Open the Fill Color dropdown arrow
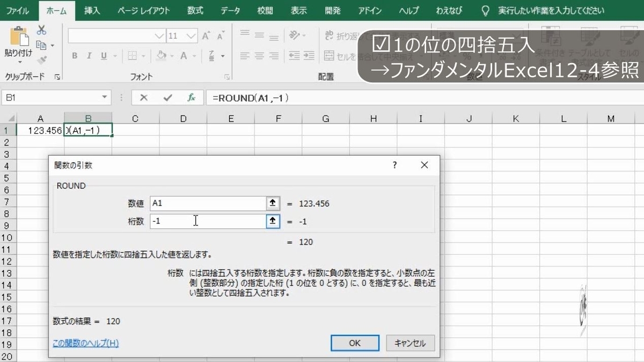 coord(171,56)
